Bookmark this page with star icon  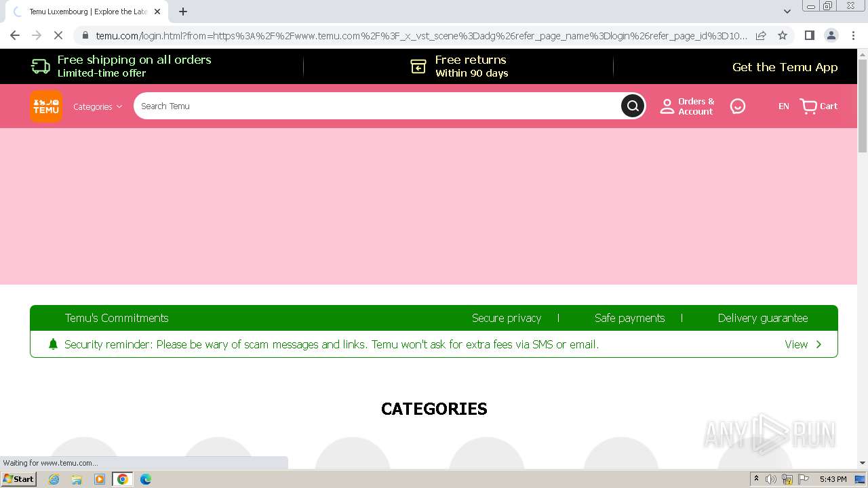[783, 35]
